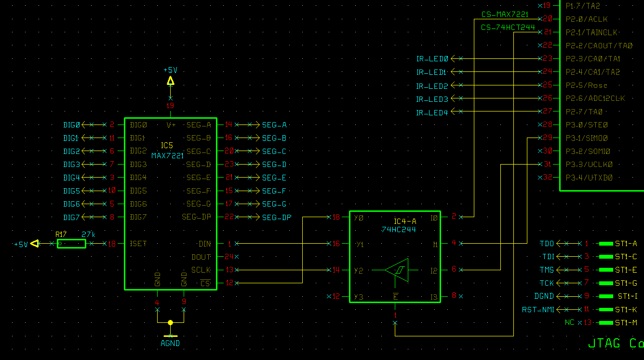Click pin number 19 above IC5
The image size is (644, 360).
tap(170, 106)
